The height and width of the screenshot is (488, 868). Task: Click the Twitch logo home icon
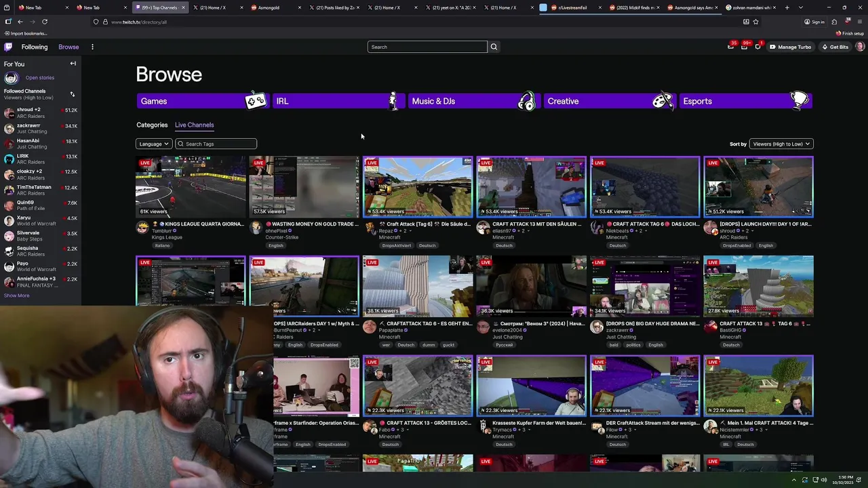pyautogui.click(x=8, y=47)
